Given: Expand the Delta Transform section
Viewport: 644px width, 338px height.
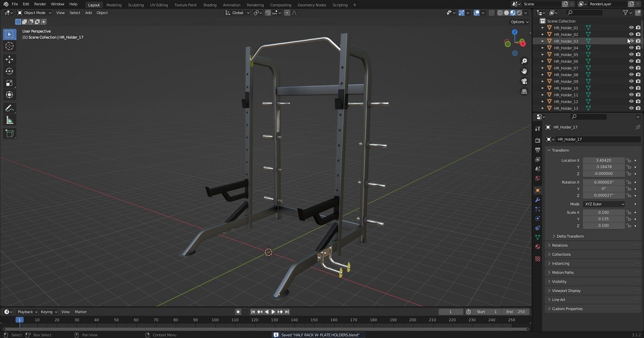Looking at the screenshot, I should coord(570,236).
